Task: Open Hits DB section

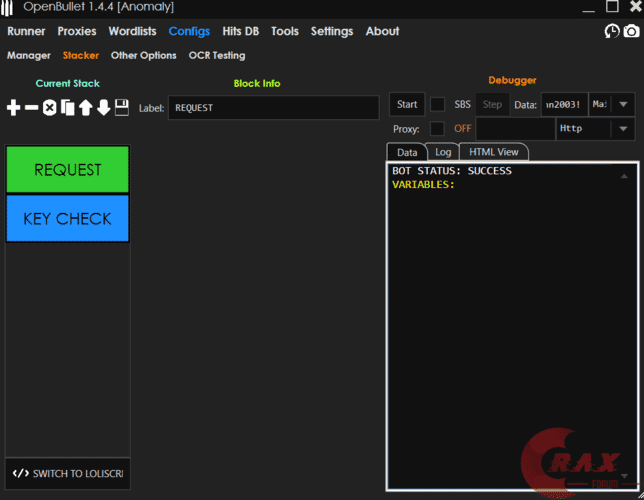Action: pyautogui.click(x=240, y=31)
